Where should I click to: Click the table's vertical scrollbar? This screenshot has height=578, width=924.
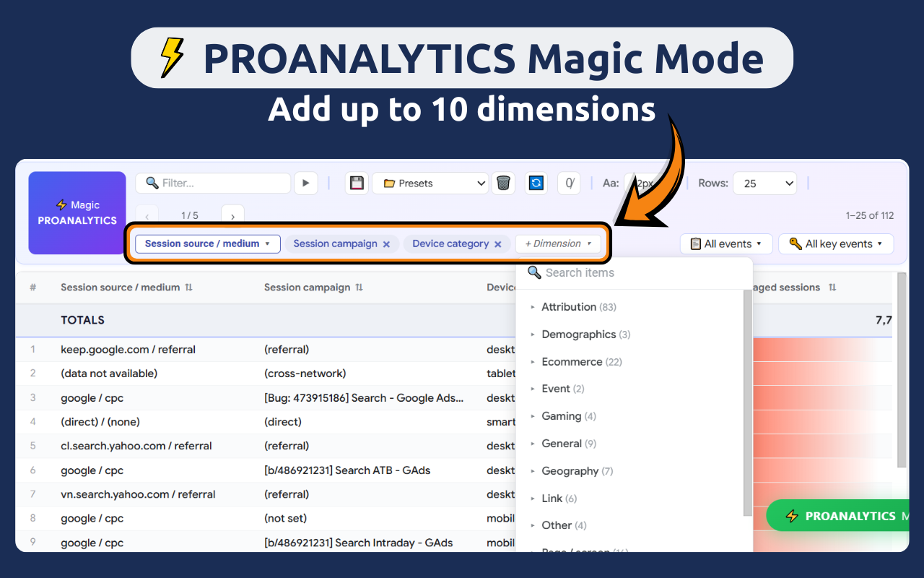pos(902,370)
